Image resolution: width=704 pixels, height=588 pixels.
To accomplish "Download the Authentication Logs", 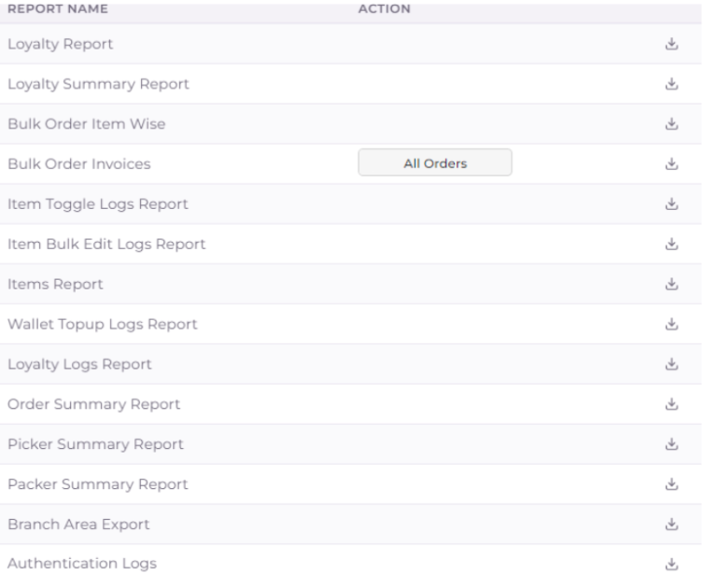I will tap(669, 565).
